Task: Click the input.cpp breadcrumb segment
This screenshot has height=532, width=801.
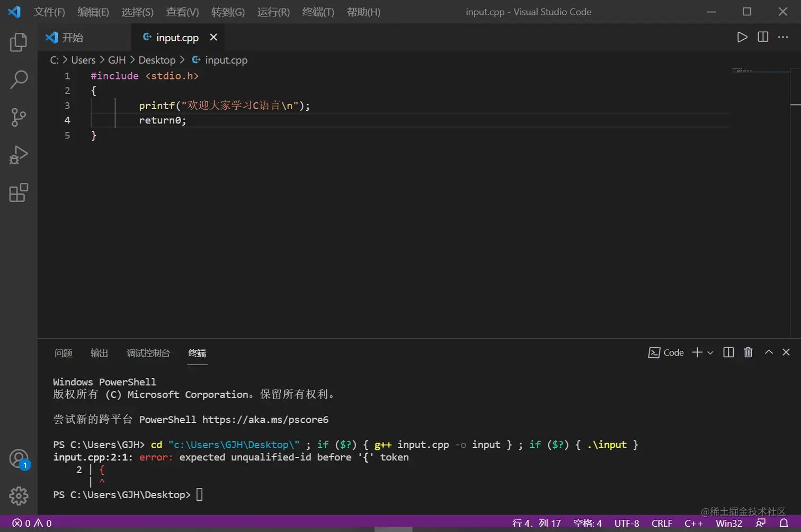Action: [x=220, y=60]
